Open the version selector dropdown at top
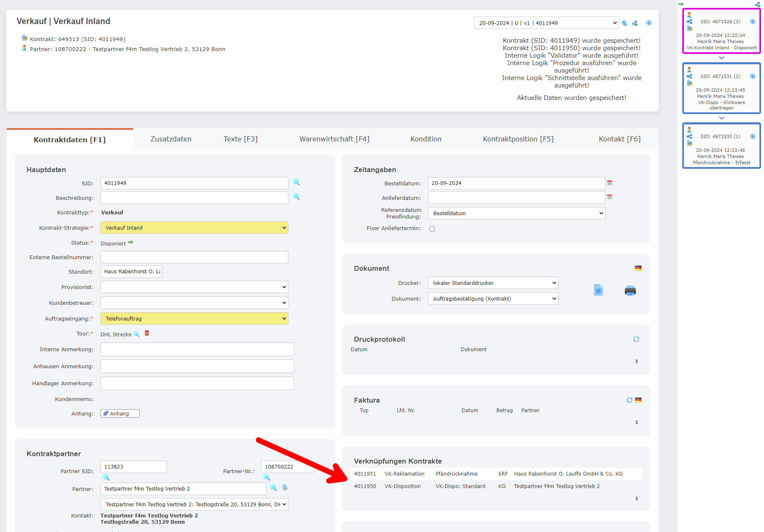The height and width of the screenshot is (532, 764). 546,23
